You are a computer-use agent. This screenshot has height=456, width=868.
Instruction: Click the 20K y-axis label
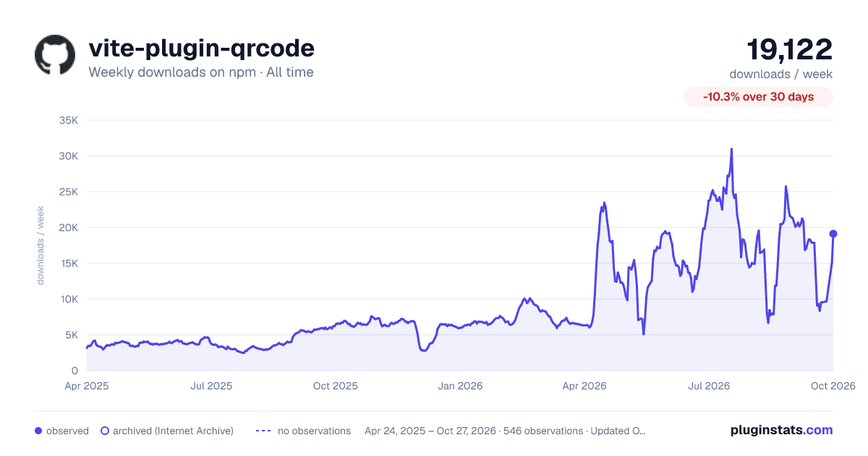(68, 227)
